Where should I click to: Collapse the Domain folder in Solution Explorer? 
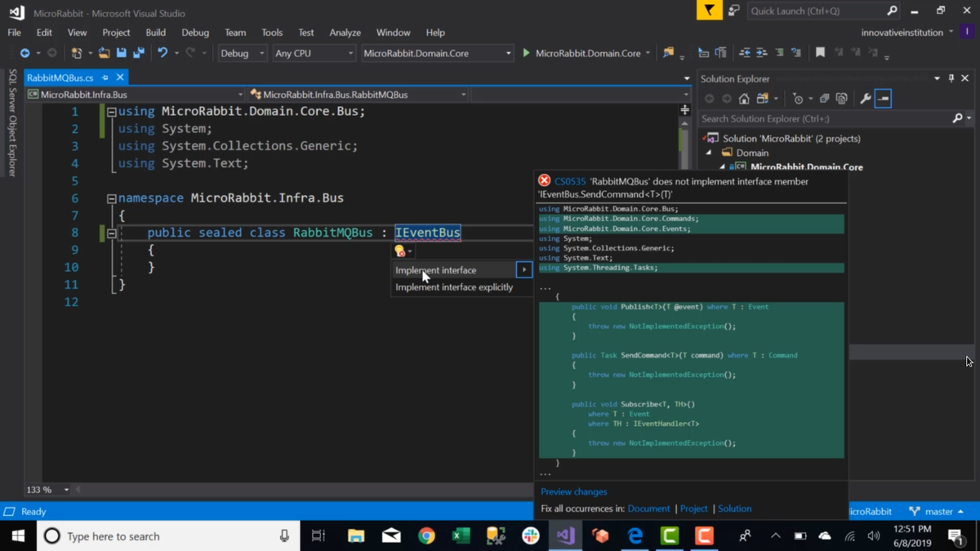click(x=709, y=153)
